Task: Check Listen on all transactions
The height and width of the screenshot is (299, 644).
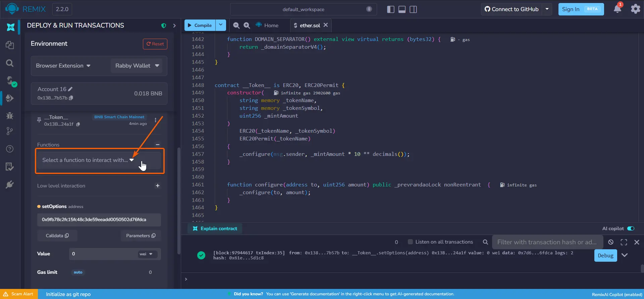Action: tap(410, 242)
